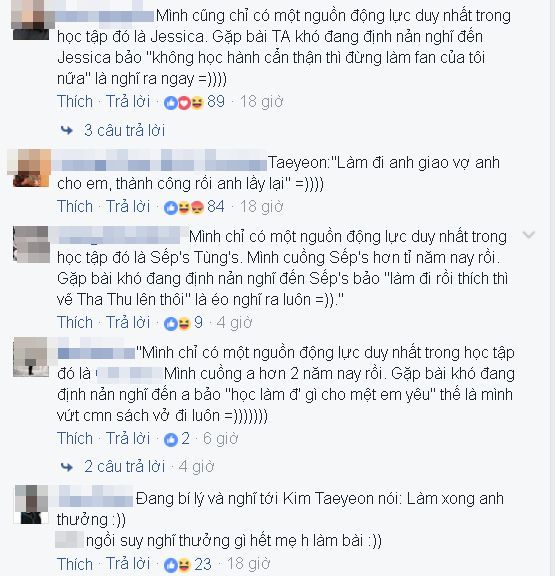The height and width of the screenshot is (576, 555).
Task: Click Trả lời under the Kim Taeyeon comment
Action: coord(128,564)
